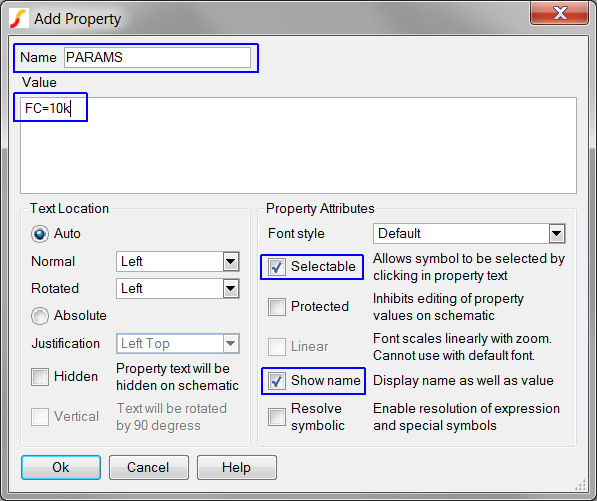Click inside the Value text area
Viewport: 597px width, 501px height.
(x=298, y=145)
